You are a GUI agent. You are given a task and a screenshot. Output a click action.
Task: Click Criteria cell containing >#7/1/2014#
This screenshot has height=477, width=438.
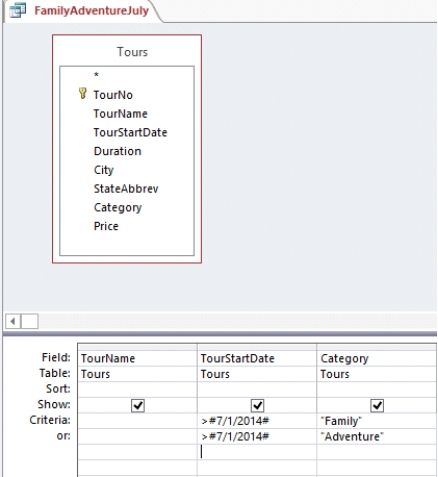(257, 421)
